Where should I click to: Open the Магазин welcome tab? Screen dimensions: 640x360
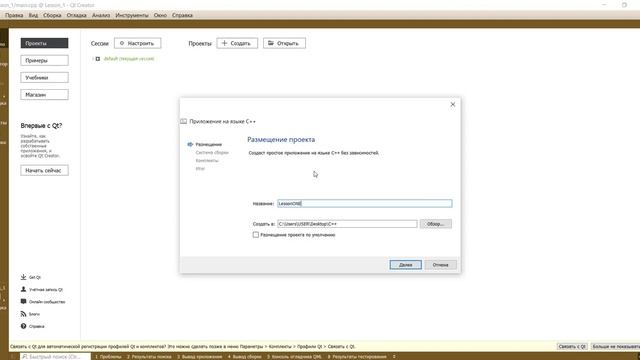44,95
